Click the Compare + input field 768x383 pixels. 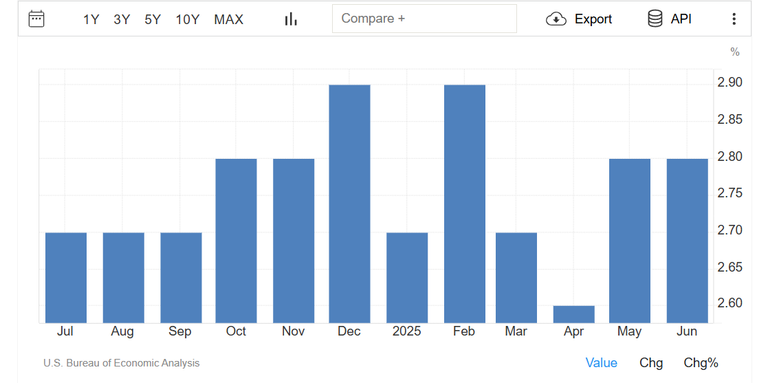point(424,19)
